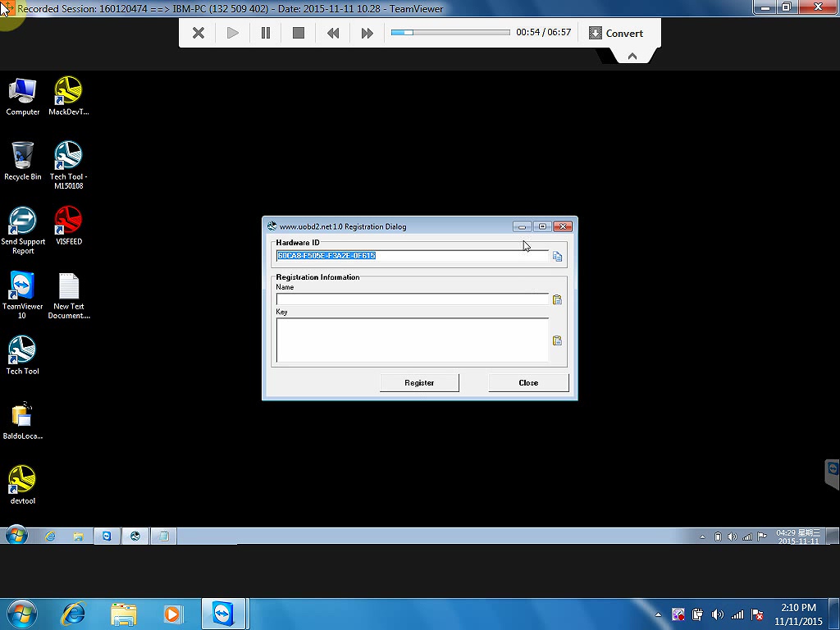This screenshot has width=840, height=630.
Task: Select Send Support Report shortcut
Action: click(x=23, y=231)
